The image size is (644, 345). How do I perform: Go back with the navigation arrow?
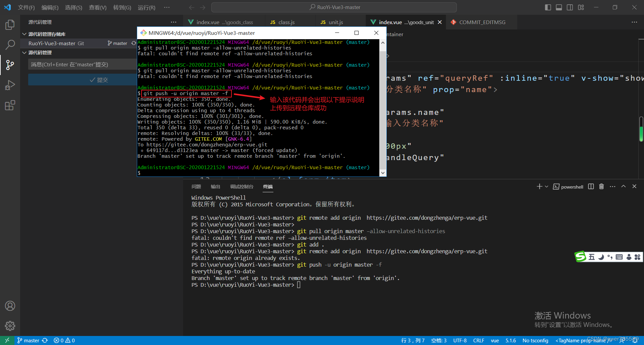point(192,7)
